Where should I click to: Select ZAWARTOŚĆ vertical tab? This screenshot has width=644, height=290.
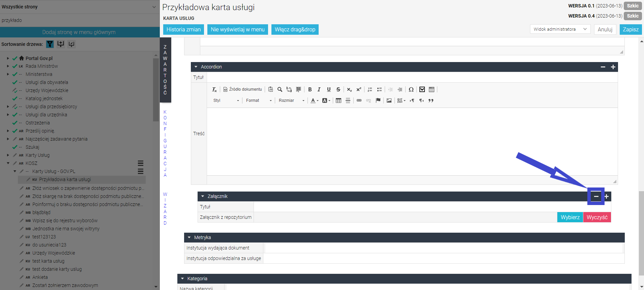click(x=165, y=70)
